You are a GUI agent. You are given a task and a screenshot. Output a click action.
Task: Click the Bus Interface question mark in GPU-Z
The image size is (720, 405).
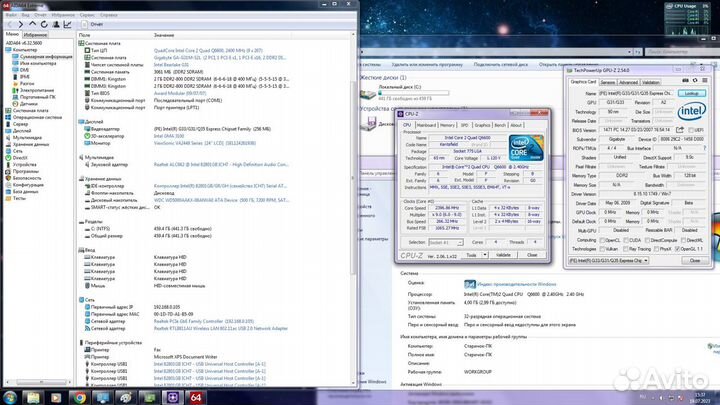[705, 148]
